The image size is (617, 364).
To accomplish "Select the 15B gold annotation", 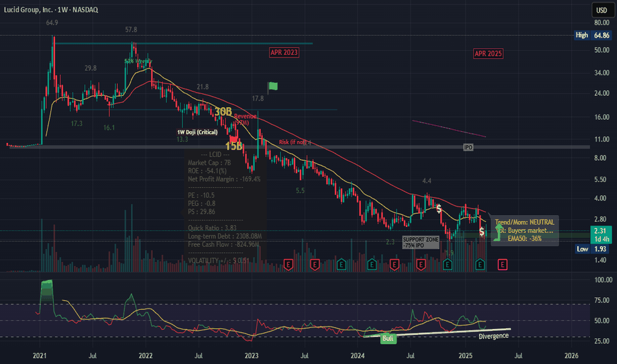I will (x=234, y=146).
